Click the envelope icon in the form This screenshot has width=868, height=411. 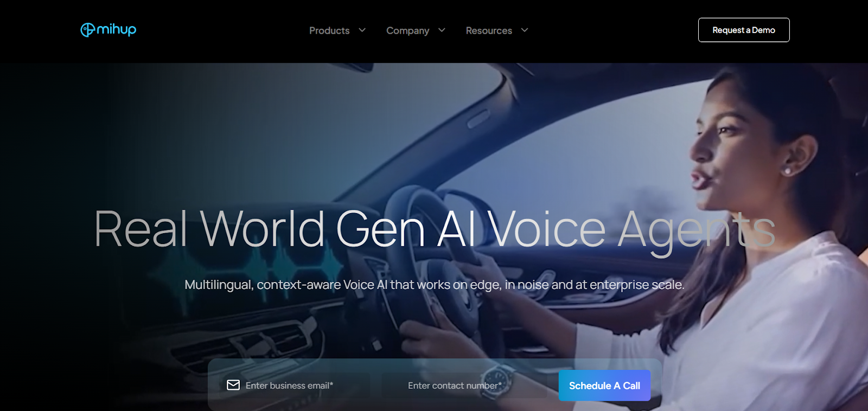click(x=233, y=385)
